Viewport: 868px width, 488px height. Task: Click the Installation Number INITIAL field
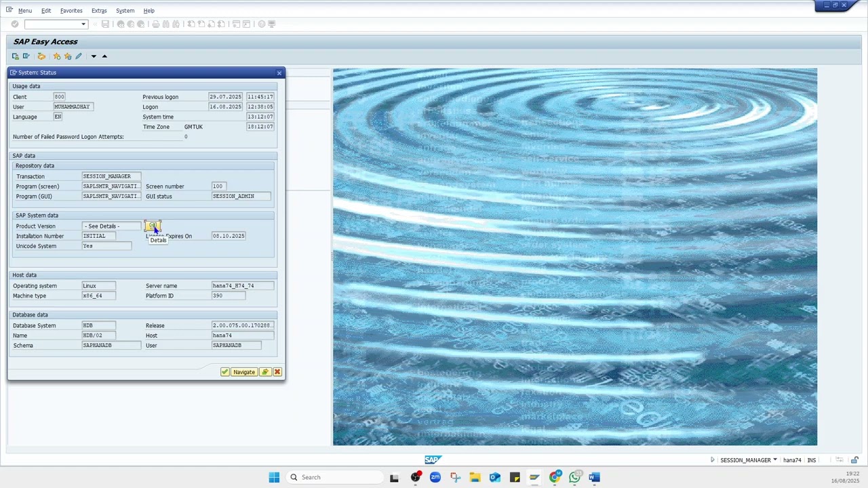coord(98,236)
